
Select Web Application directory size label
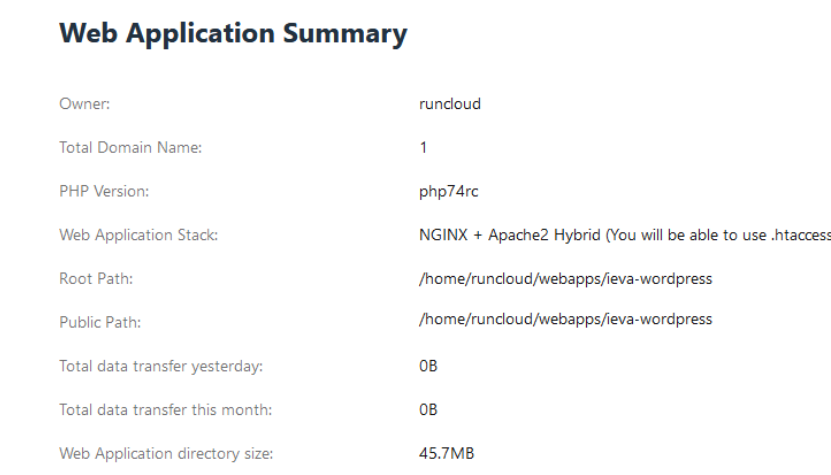tap(166, 454)
